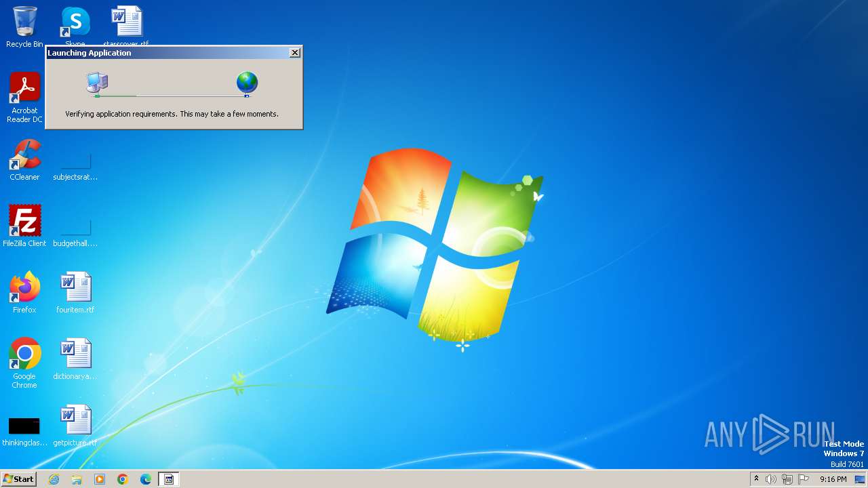Launch Chrome from the taskbar
The width and height of the screenshot is (868, 488).
pos(123,479)
